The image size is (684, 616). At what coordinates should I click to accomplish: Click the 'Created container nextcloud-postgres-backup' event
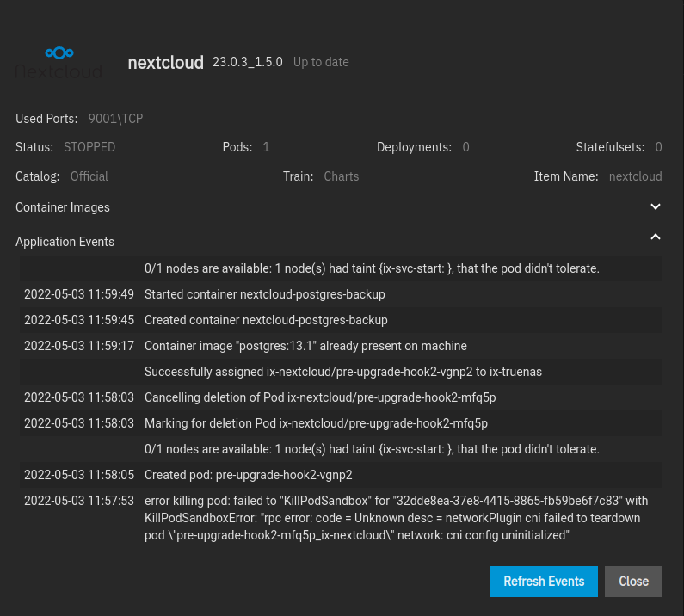(266, 320)
